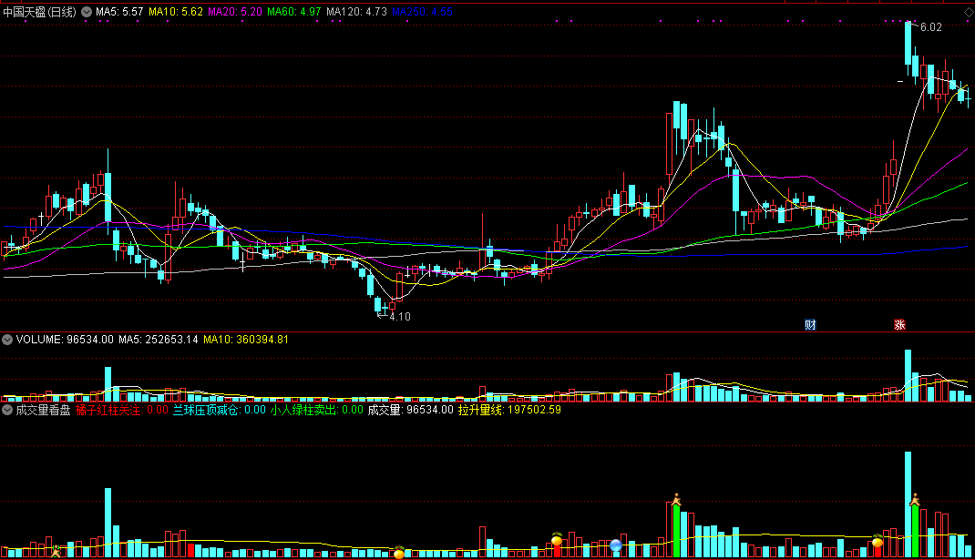This screenshot has width=975, height=560.
Task: Click the VOLUME: 96534.00 label
Action: click(65, 340)
